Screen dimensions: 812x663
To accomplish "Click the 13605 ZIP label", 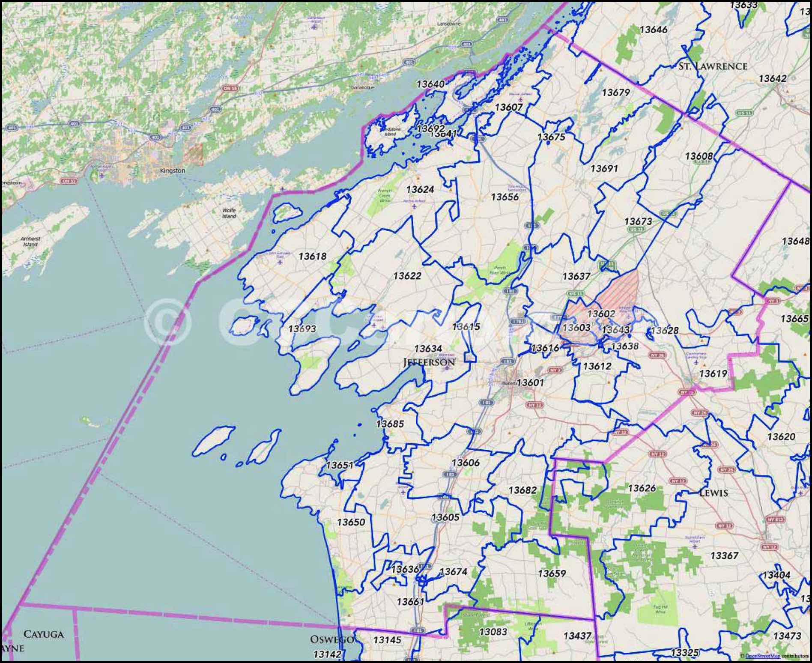I will [445, 517].
